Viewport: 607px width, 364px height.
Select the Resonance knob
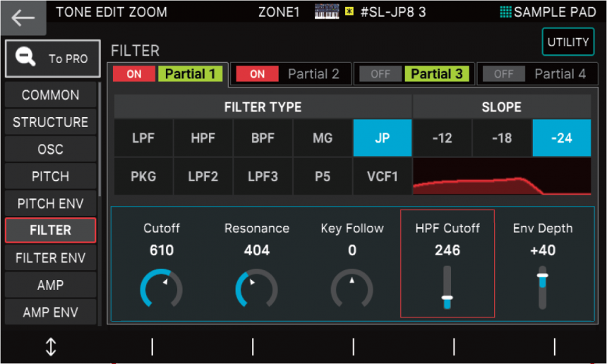(x=257, y=289)
